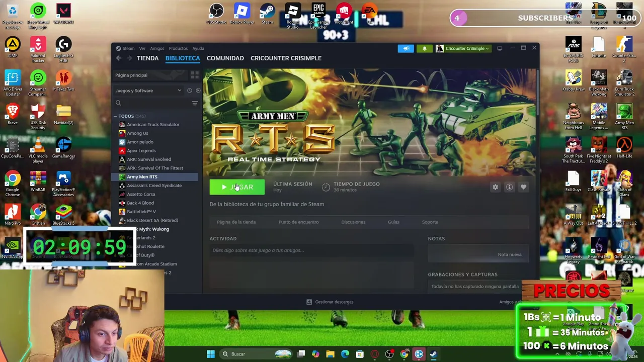The image size is (644, 362).
Task: Click the activity status text field
Action: pos(311,250)
